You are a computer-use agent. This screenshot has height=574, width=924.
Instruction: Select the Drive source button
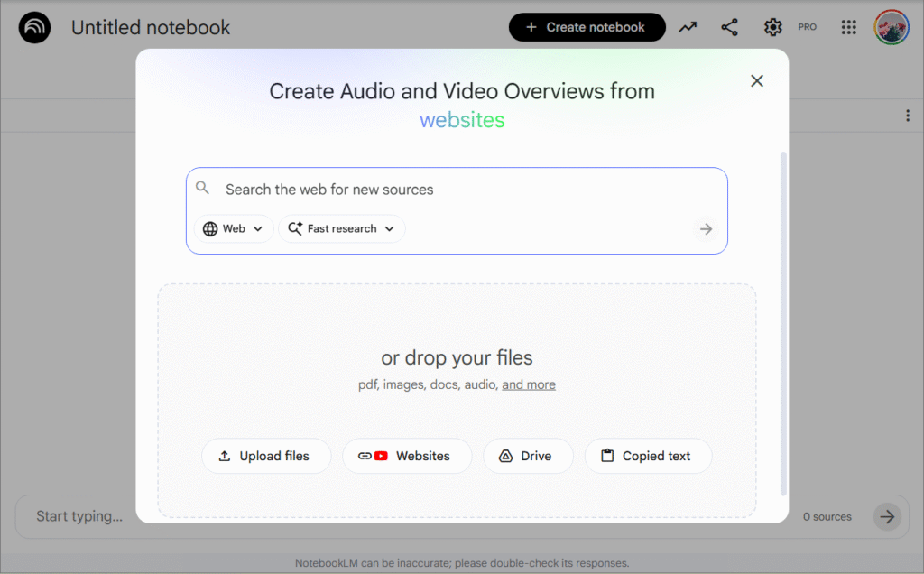click(x=528, y=457)
